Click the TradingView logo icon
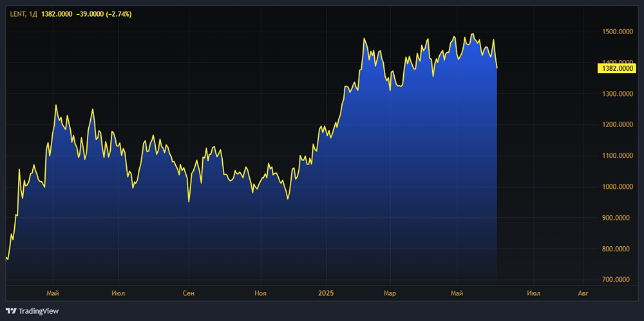Screen dimensions: 644x321 coord(11,311)
